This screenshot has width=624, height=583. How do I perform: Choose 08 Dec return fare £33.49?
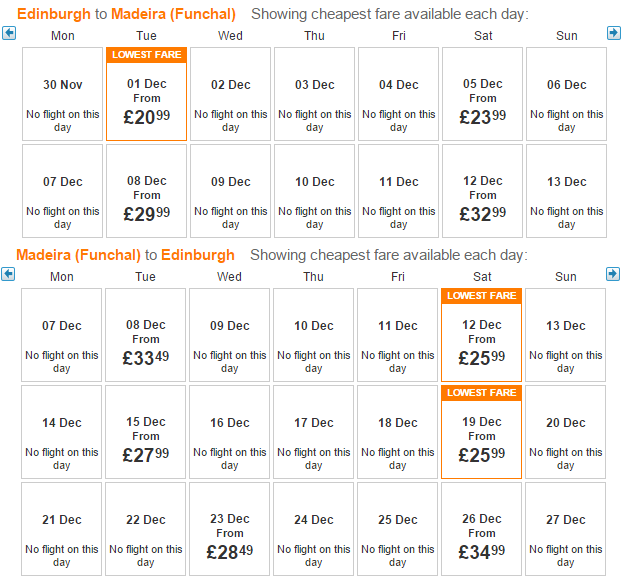pos(146,335)
